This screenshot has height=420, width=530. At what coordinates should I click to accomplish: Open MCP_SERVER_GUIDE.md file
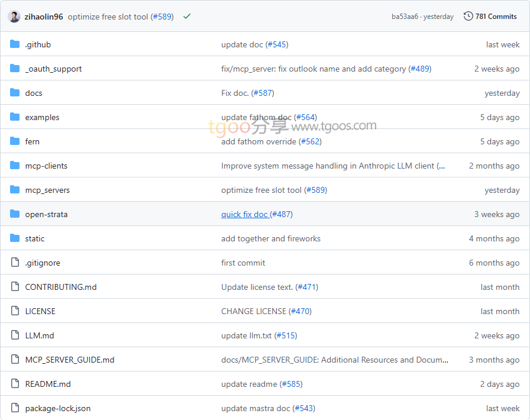70,360
